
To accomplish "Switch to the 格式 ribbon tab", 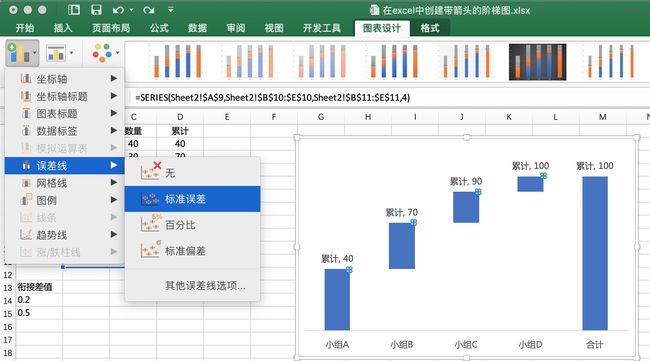I will [429, 28].
